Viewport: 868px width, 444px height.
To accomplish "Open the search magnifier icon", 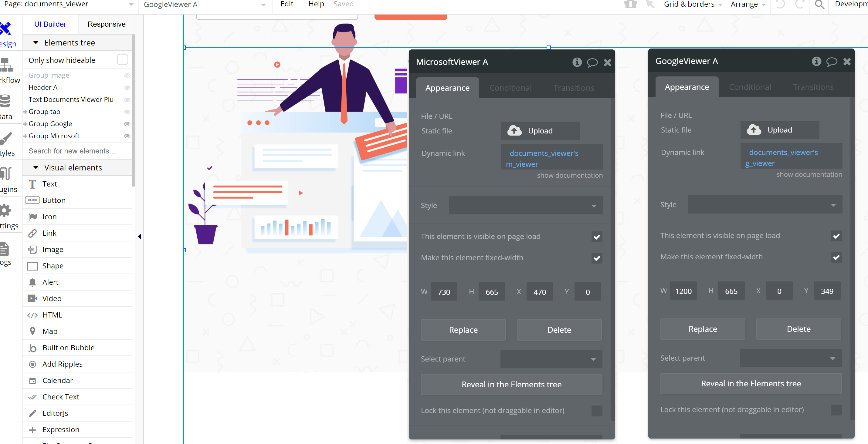I will pos(819,4).
